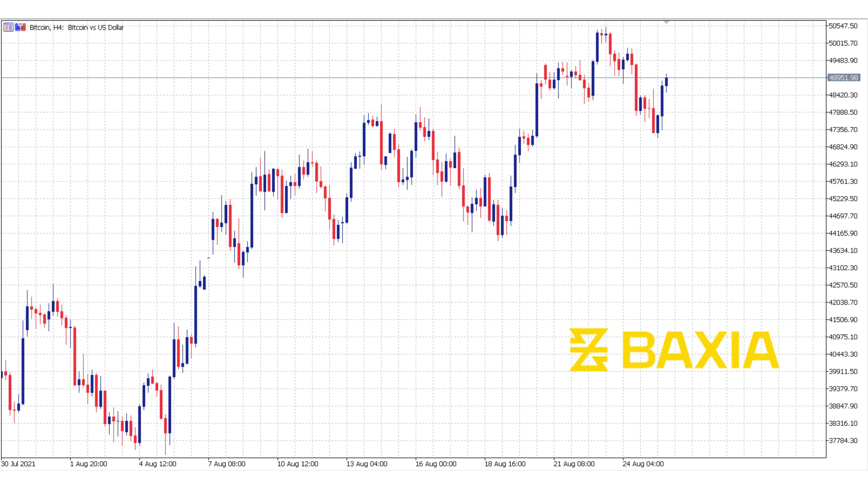Click the 1 Aug 20:00 time label

(89, 464)
